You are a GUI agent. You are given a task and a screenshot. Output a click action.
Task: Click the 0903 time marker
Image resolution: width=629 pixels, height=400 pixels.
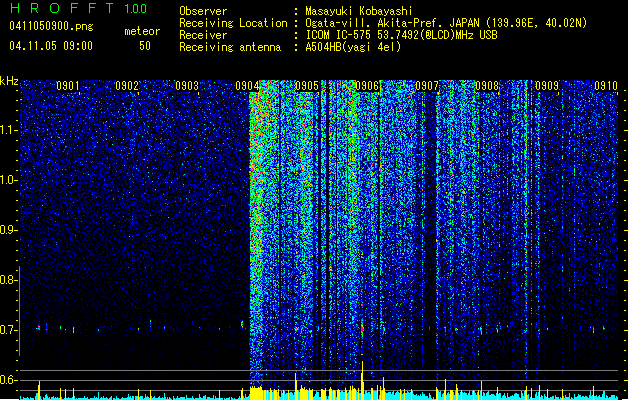187,86
